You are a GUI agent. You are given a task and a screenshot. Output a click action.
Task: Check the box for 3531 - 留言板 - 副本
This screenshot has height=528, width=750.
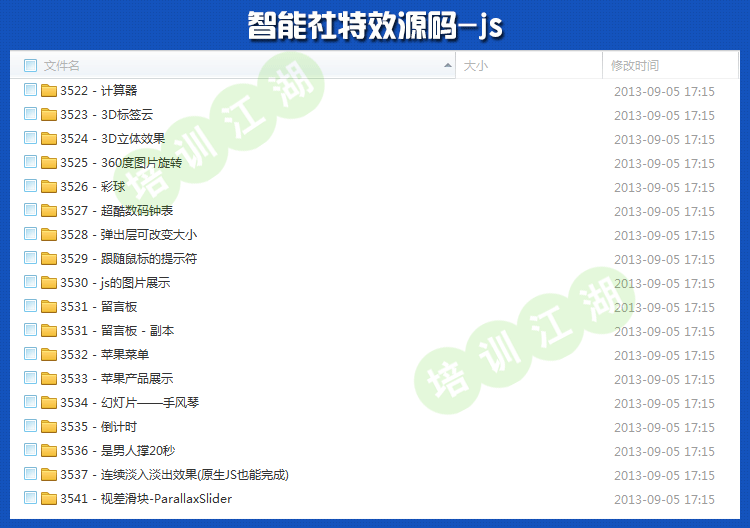pos(30,330)
